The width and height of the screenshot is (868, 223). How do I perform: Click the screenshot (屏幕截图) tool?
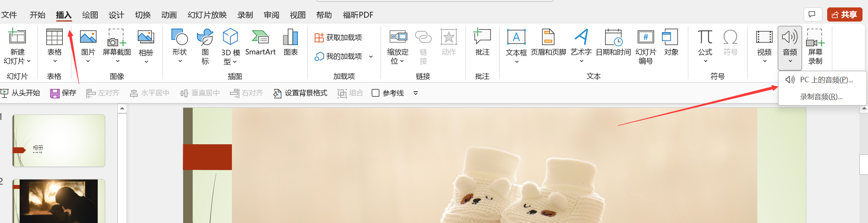click(117, 45)
